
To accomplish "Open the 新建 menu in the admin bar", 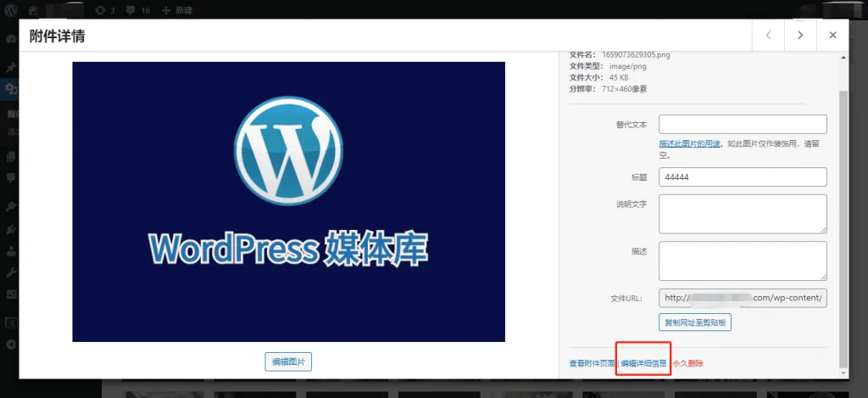I will (176, 10).
